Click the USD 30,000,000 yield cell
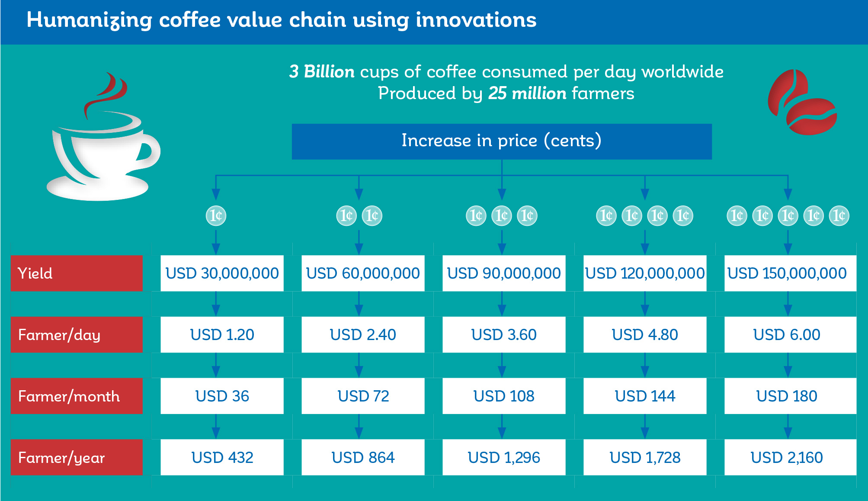The height and width of the screenshot is (501, 868). 222,273
